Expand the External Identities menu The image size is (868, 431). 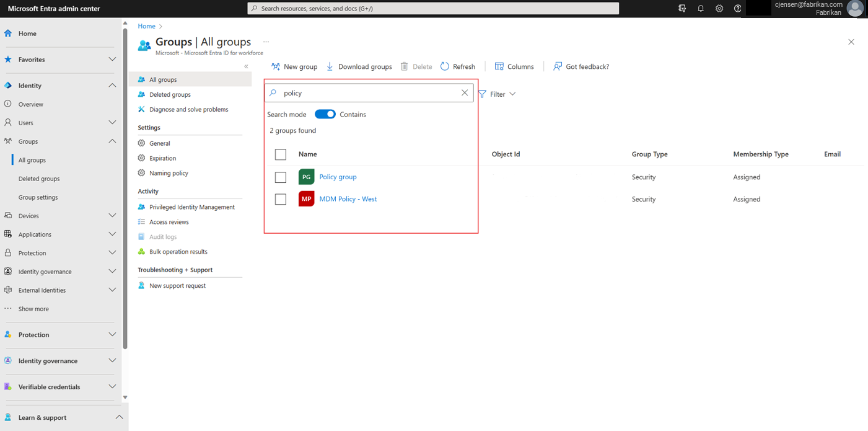pyautogui.click(x=112, y=290)
